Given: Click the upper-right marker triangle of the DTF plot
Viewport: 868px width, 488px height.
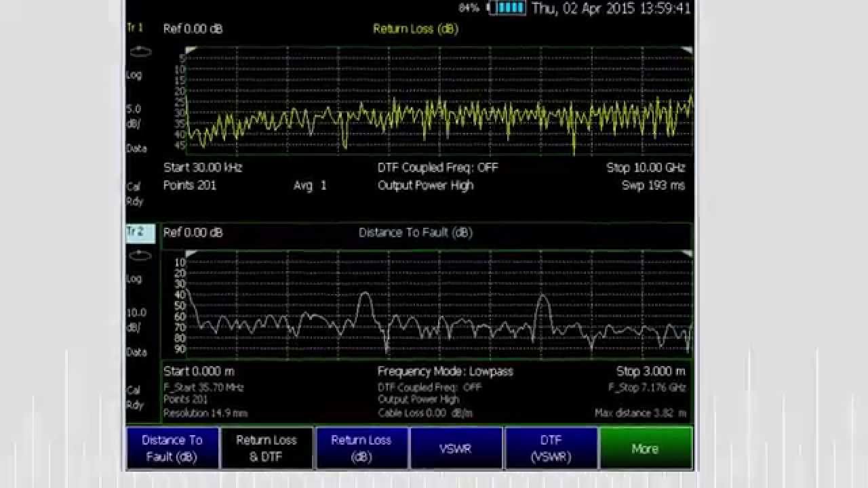Looking at the screenshot, I should click(x=687, y=254).
